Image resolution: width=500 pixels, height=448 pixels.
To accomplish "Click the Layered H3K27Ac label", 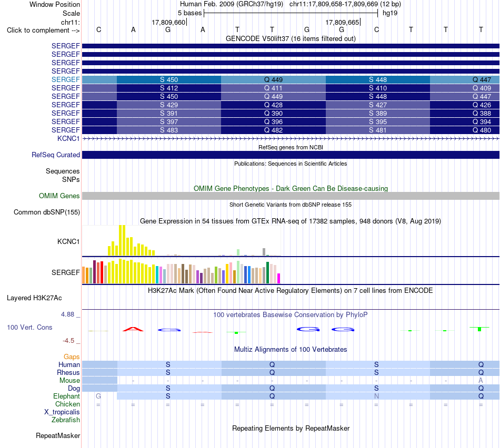I will pos(34,298).
